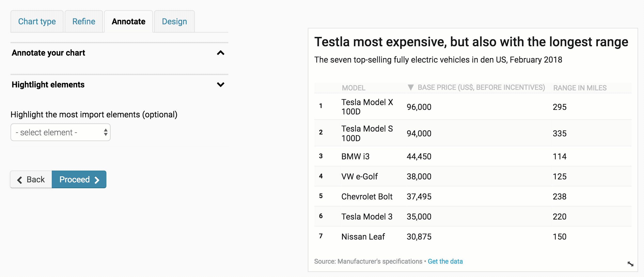Click the chart preview resize handle
The height and width of the screenshot is (277, 644).
(x=630, y=264)
